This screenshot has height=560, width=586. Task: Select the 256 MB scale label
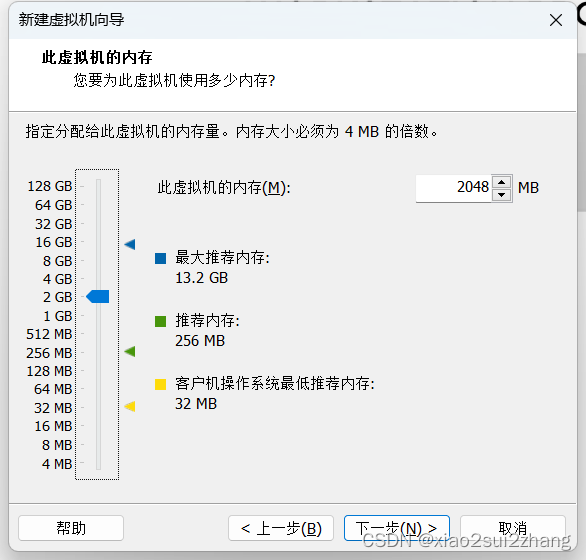tap(49, 353)
